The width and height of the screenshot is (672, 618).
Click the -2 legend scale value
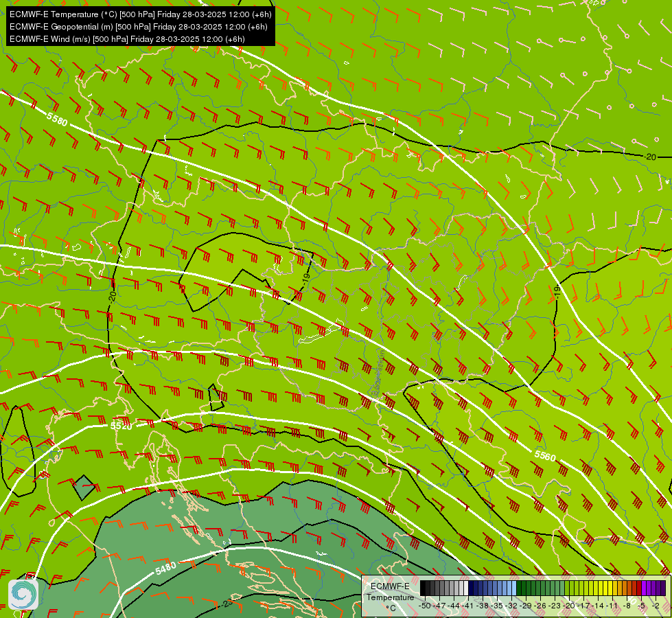click(x=656, y=606)
